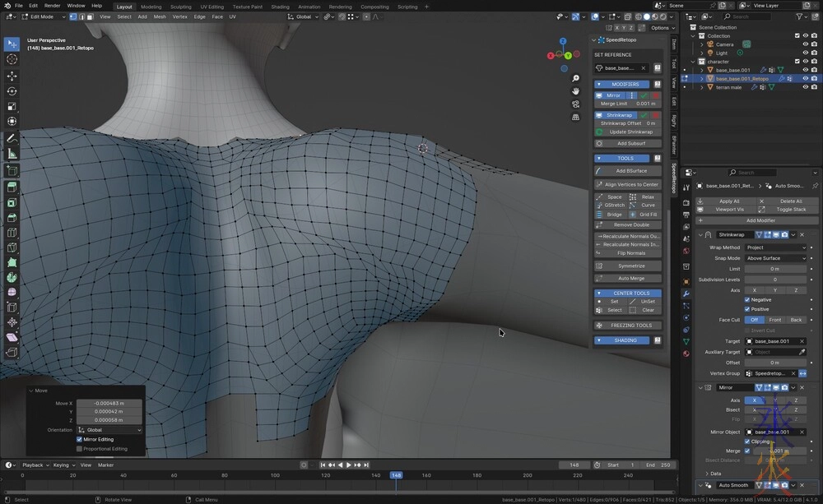Expand the Data section in Mirror modifier
Viewport: 823px width, 504px height.
coord(715,474)
